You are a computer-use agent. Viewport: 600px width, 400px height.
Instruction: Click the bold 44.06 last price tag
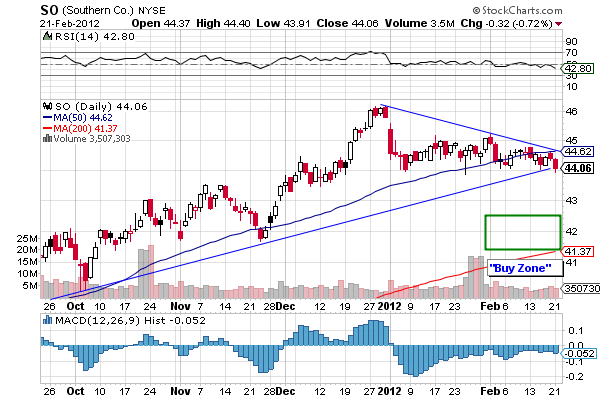click(x=577, y=168)
